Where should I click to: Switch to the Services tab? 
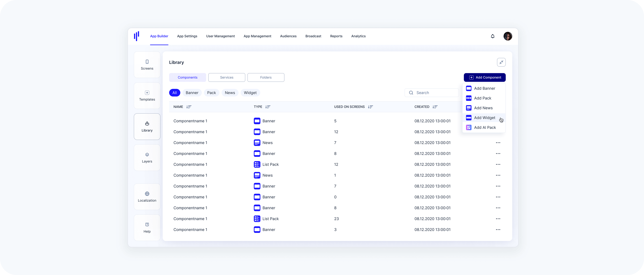[227, 77]
